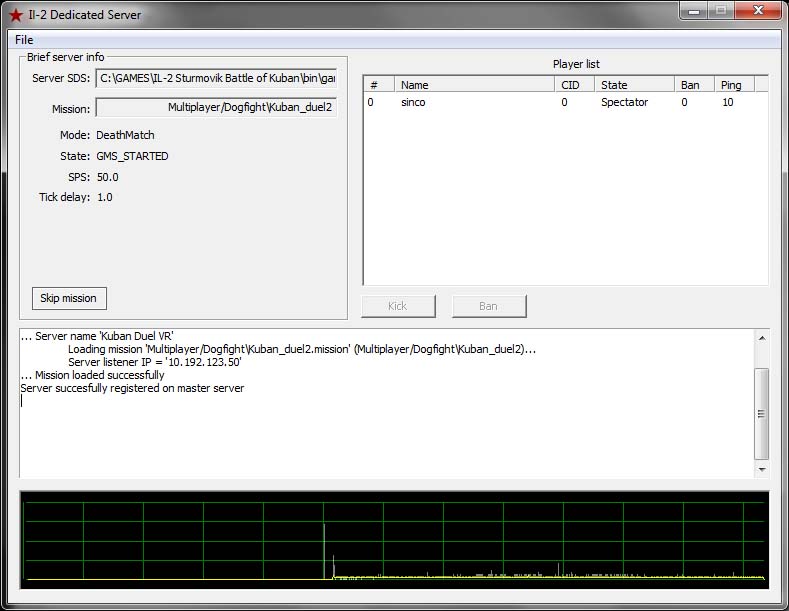The image size is (789, 611).
Task: Click the Server listener IP log line
Action: (155, 362)
